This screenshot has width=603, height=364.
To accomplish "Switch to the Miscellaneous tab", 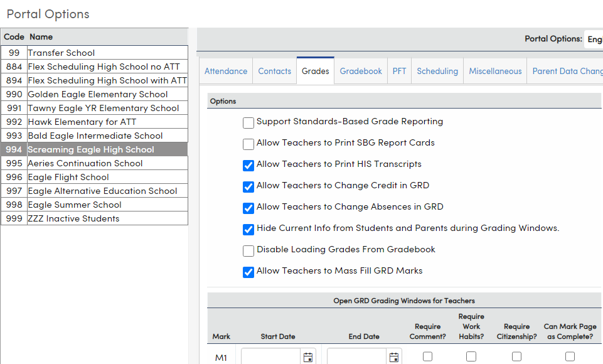I will pos(496,71).
